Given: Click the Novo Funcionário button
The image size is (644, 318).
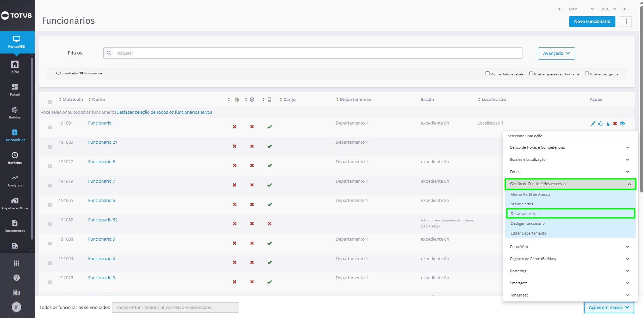Looking at the screenshot, I should click(592, 21).
